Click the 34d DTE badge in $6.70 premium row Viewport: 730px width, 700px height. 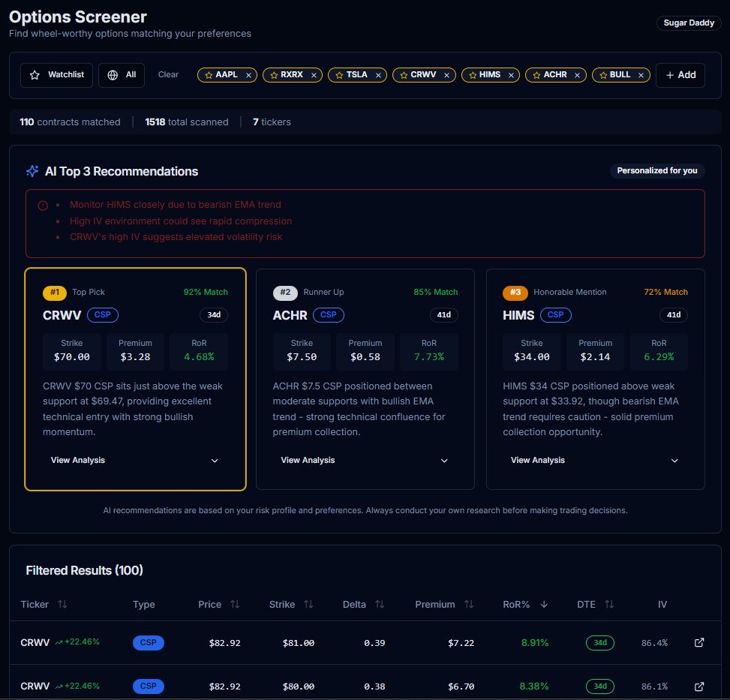pyautogui.click(x=599, y=686)
